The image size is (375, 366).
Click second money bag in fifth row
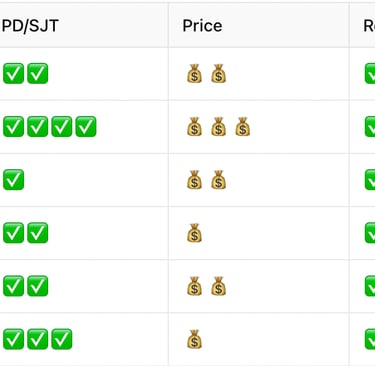click(219, 286)
